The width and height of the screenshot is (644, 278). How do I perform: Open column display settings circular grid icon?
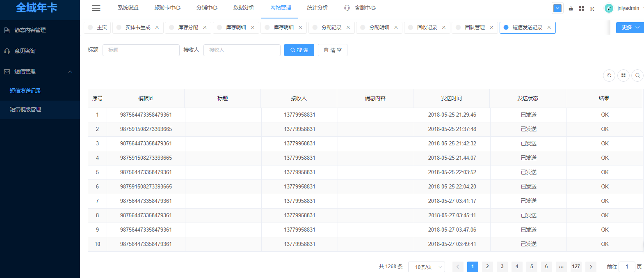(623, 76)
